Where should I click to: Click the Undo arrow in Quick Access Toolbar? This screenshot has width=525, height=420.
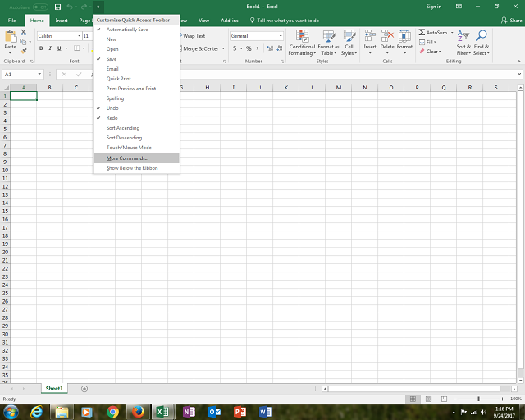(x=70, y=7)
